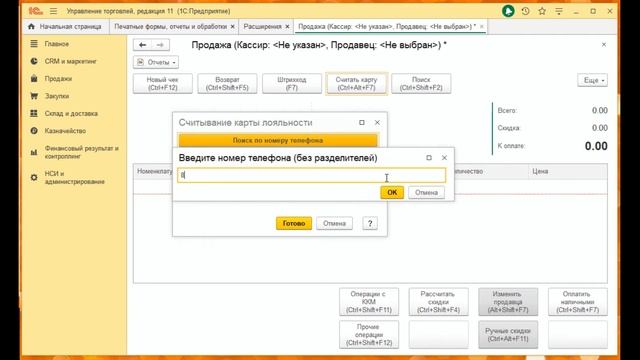Click Отмена in loyalty card dialog
This screenshot has width=640, height=360.
[x=334, y=224]
